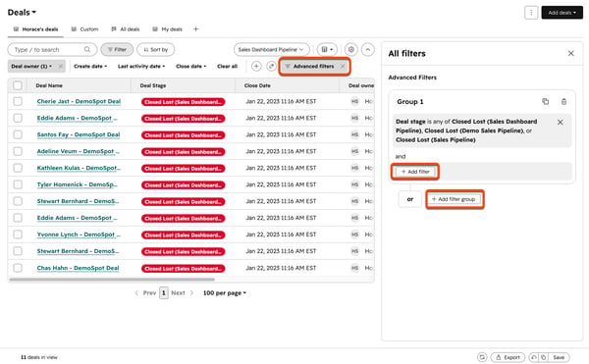Click owner avatar in Cherie Jast row
The image size is (589, 364).
[x=354, y=101]
